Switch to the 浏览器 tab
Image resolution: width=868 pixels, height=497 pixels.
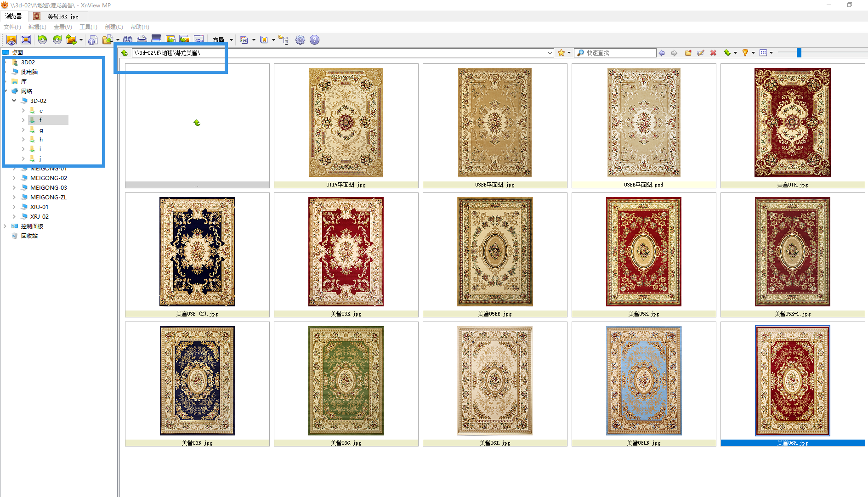pyautogui.click(x=14, y=16)
